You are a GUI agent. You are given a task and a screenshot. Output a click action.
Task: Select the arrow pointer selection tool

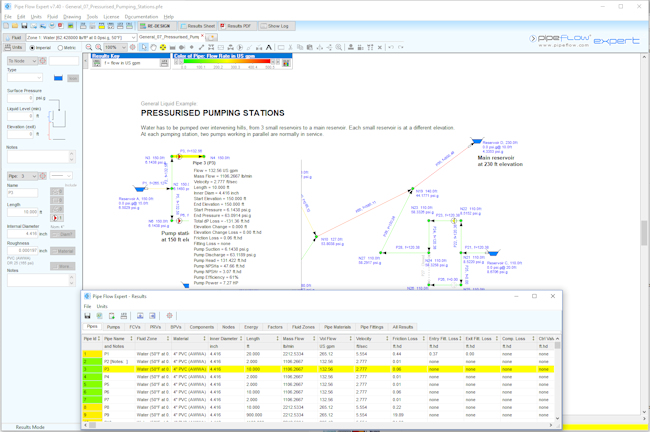point(144,47)
